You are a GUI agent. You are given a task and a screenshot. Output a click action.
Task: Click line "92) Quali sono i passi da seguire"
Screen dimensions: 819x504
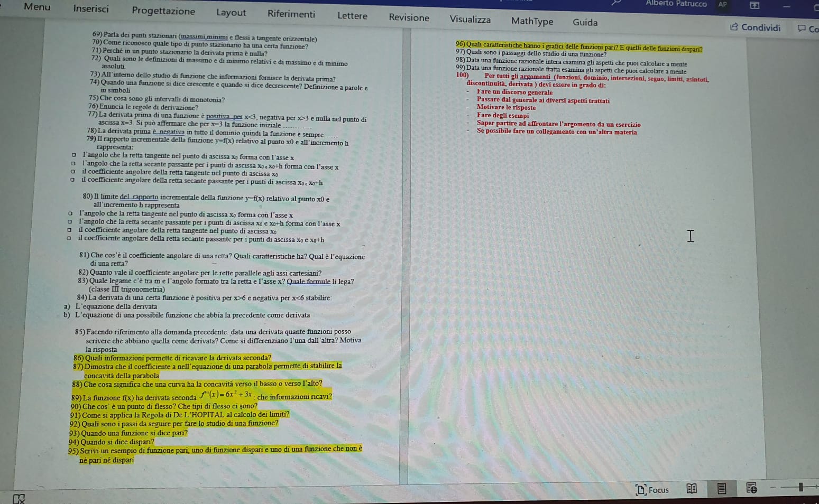[174, 423]
